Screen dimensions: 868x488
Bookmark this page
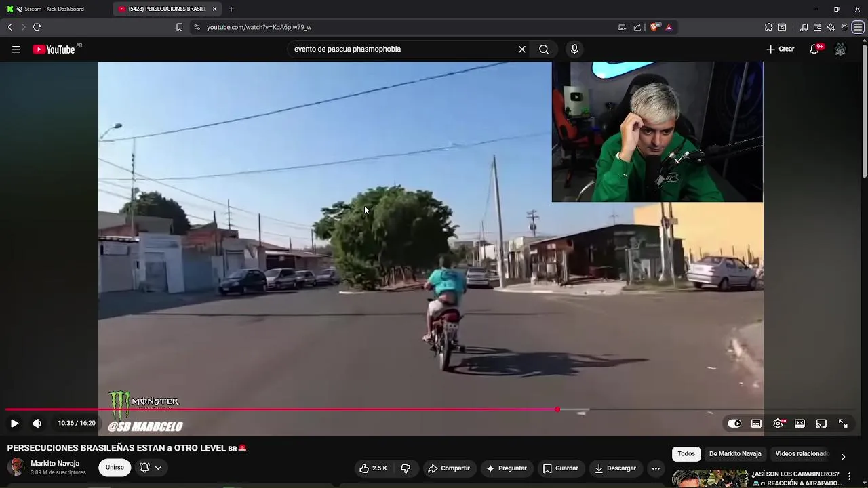[179, 27]
